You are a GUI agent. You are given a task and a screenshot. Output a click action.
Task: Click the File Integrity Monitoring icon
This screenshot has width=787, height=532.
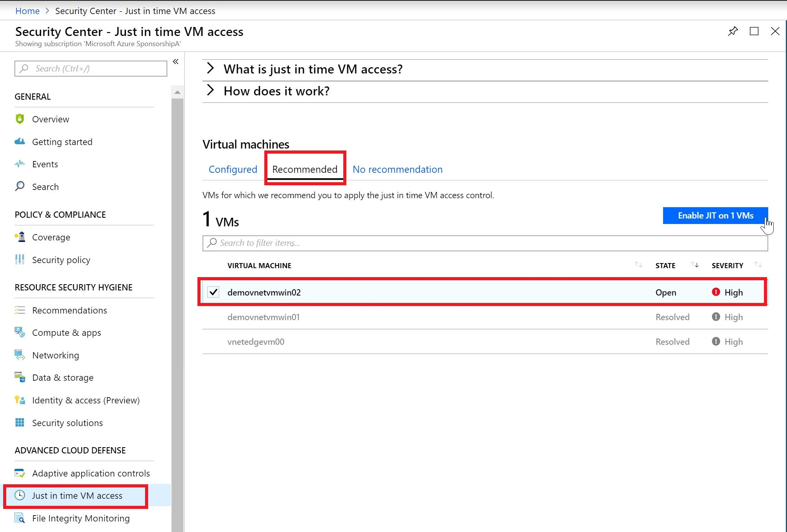point(20,518)
